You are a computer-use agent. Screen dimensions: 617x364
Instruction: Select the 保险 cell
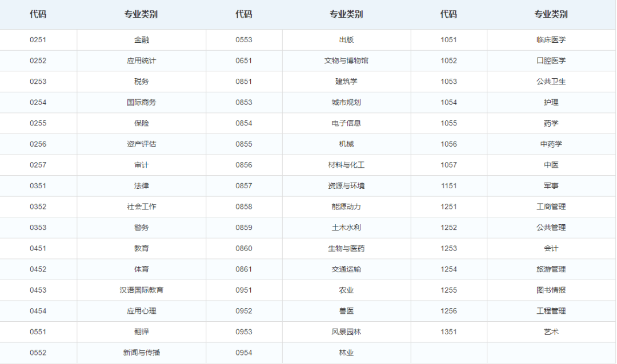141,123
